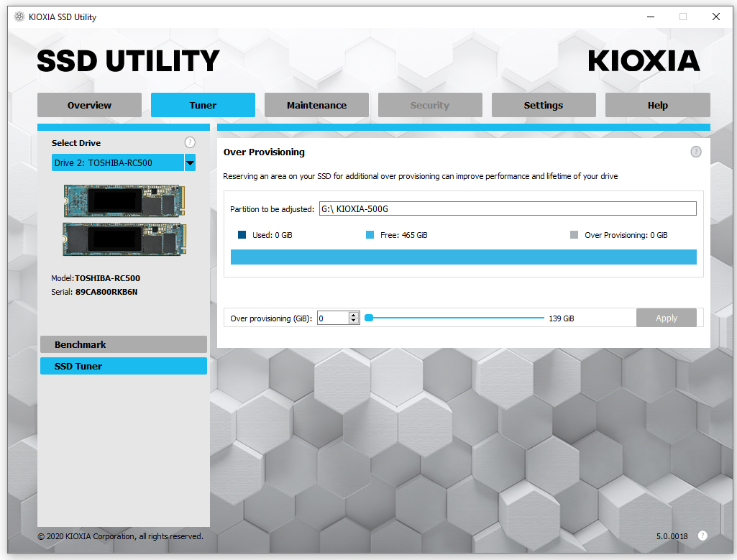
Task: Click the upper SSD drive image
Action: (x=124, y=201)
